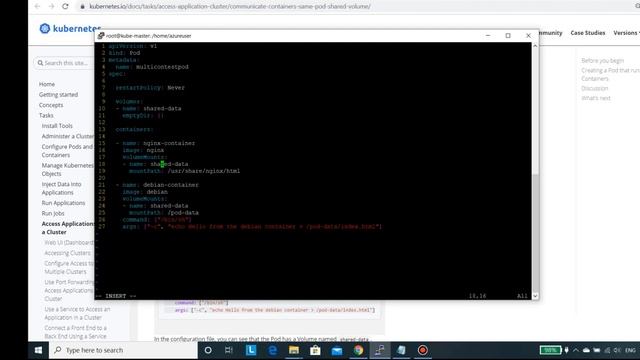Click terminal scrollbar up arrow
640x360 pixels.
[x=535, y=46]
